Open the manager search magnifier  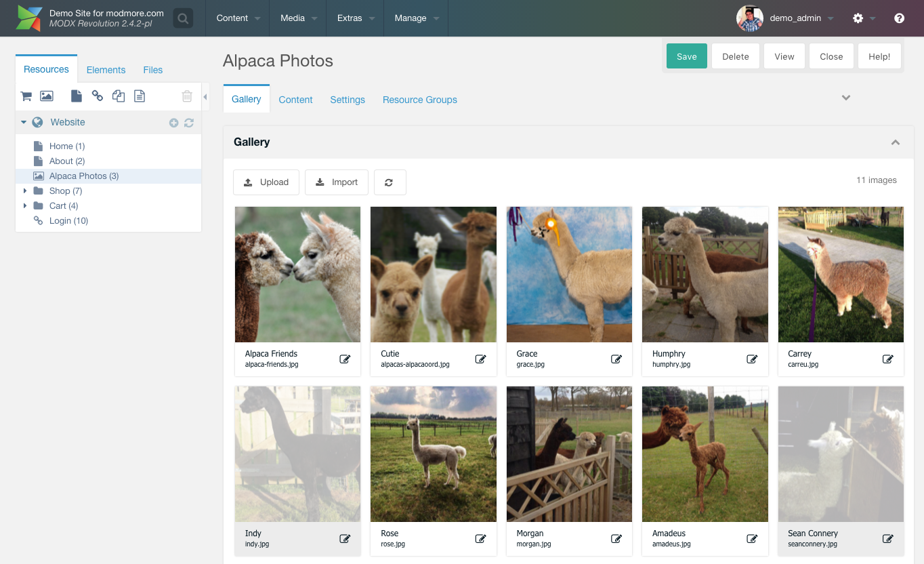(183, 18)
